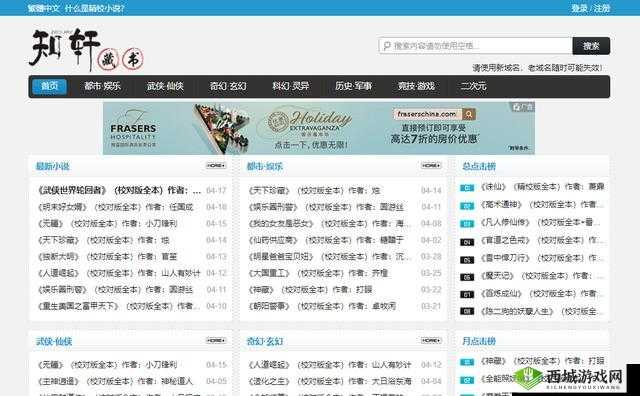Click the 总点击榜 heading
The height and width of the screenshot is (396, 640).
[479, 166]
